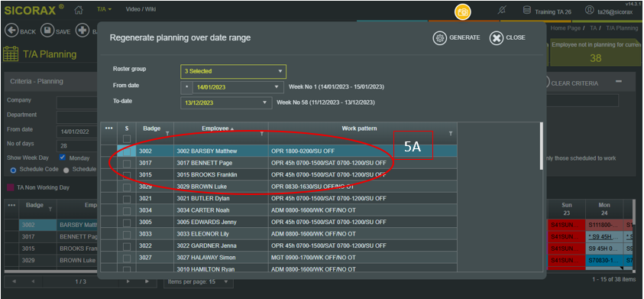Open the From date 14/01/2023 dropdown
The width and height of the screenshot is (644, 299).
238,87
